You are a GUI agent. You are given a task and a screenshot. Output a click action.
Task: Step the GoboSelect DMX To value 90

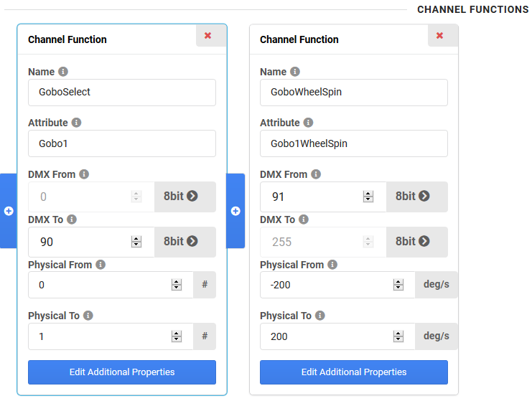[136, 242]
